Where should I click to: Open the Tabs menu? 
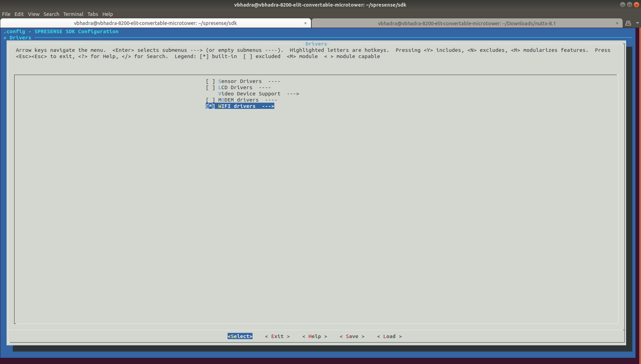tap(93, 14)
